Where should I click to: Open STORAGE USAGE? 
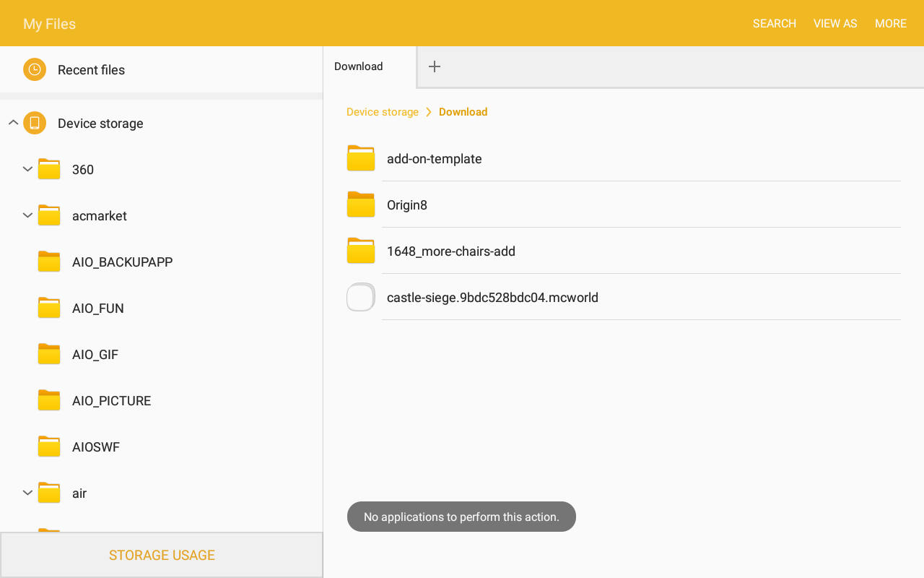162,555
